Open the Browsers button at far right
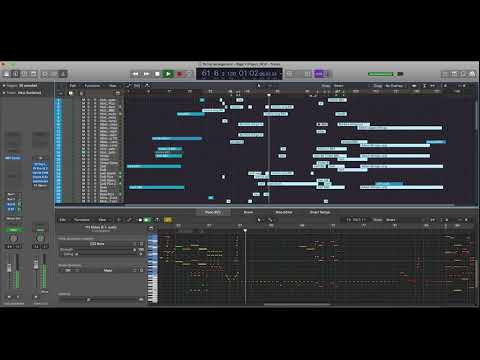Viewport: 480px width, 360px height. coord(472,74)
